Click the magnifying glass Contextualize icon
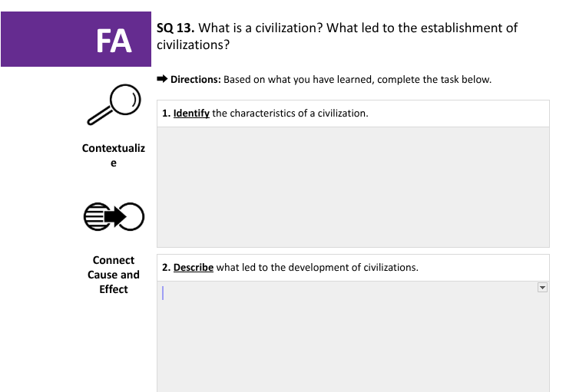The height and width of the screenshot is (392, 566). tap(114, 105)
